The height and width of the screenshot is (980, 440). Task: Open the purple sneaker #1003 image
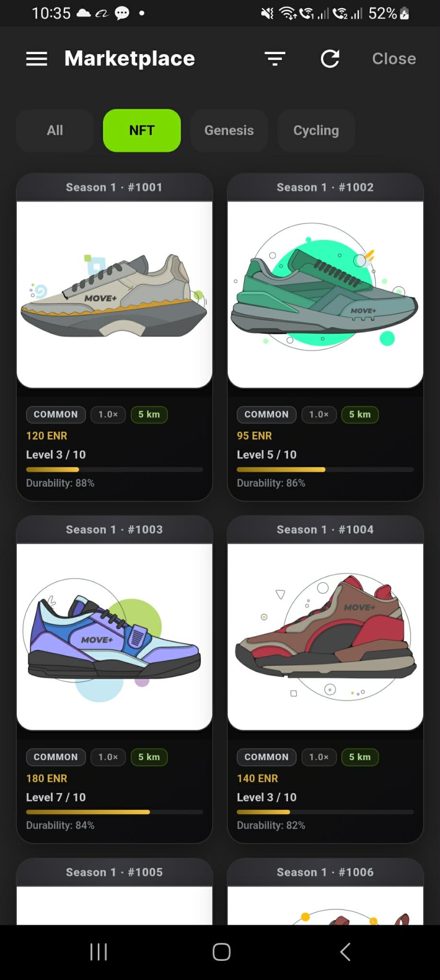115,637
